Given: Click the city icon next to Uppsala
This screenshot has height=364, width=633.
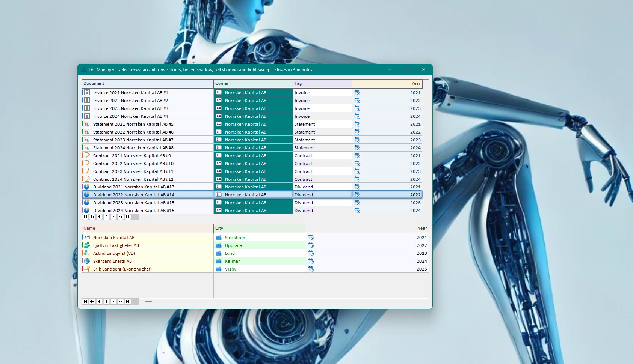Looking at the screenshot, I should point(219,245).
